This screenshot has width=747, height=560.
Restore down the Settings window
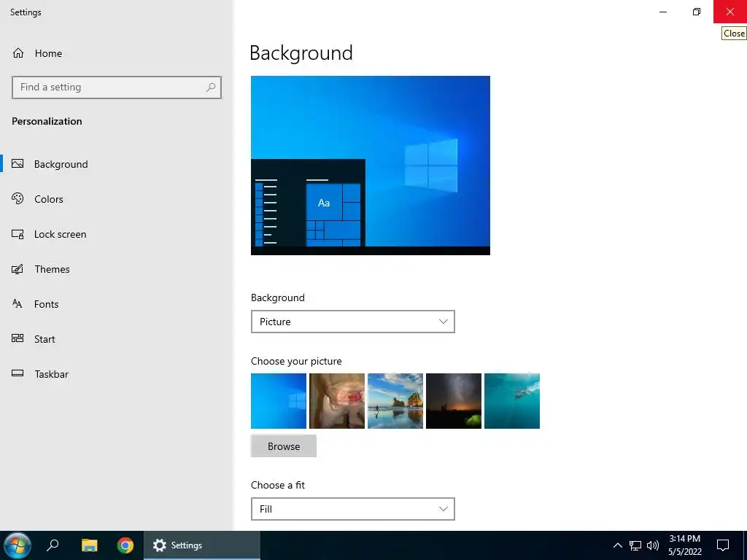[x=697, y=12]
